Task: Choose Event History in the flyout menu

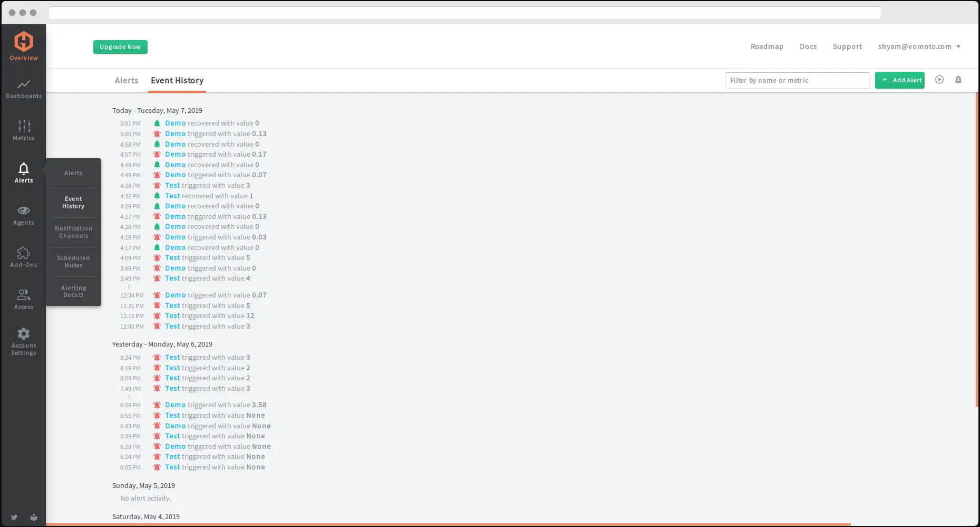Action: coord(73,203)
